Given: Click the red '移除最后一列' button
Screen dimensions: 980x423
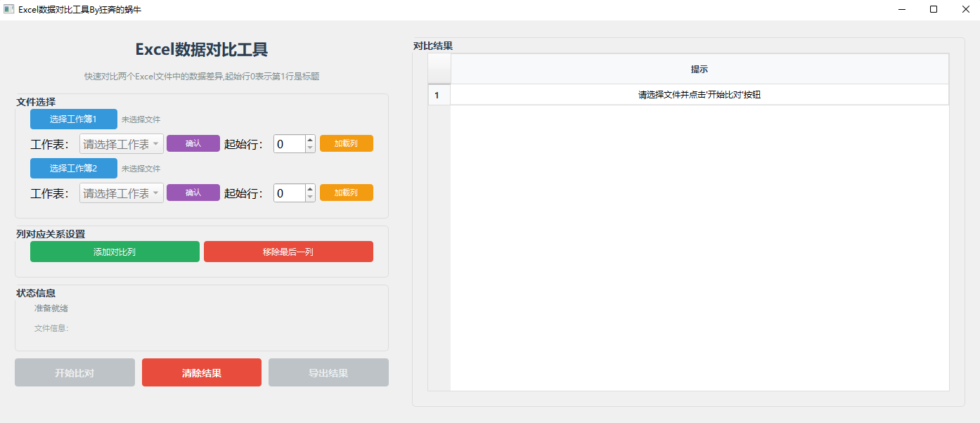Looking at the screenshot, I should coord(288,251).
